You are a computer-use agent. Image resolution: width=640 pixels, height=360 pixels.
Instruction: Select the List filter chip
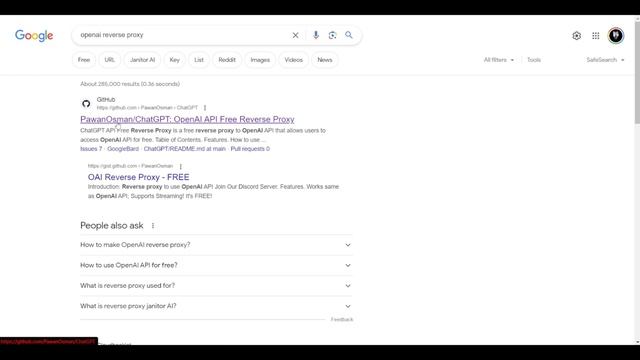(x=199, y=60)
